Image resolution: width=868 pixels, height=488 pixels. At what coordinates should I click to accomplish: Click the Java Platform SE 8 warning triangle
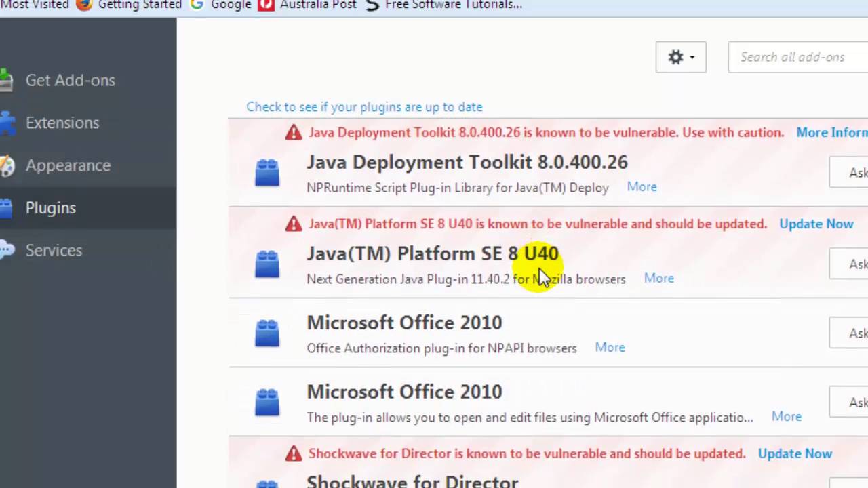pos(294,224)
